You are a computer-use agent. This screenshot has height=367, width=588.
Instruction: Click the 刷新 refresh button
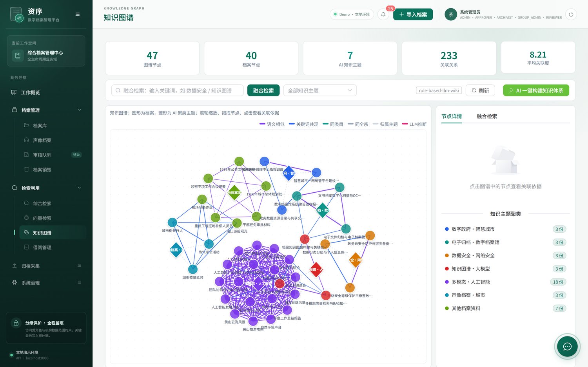(481, 90)
